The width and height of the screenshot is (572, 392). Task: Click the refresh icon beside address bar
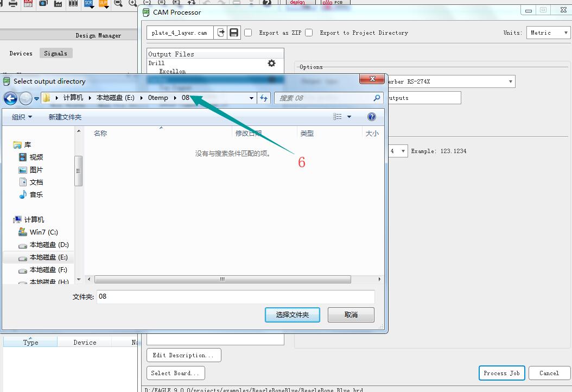[x=264, y=98]
